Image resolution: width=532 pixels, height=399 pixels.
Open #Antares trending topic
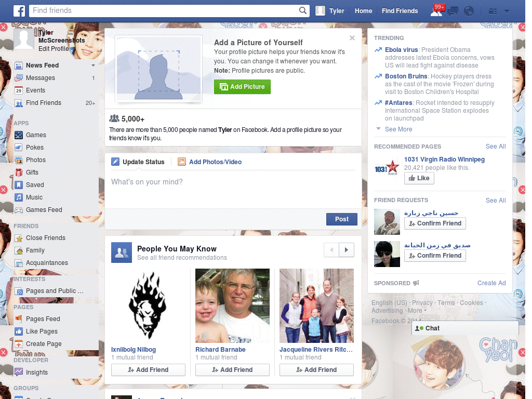(x=398, y=103)
